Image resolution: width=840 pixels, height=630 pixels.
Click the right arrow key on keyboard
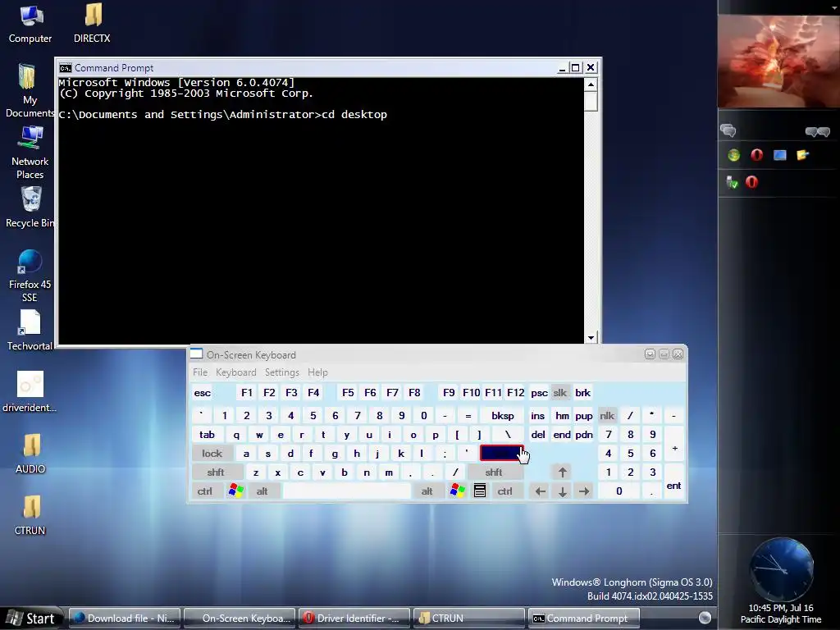click(x=584, y=491)
